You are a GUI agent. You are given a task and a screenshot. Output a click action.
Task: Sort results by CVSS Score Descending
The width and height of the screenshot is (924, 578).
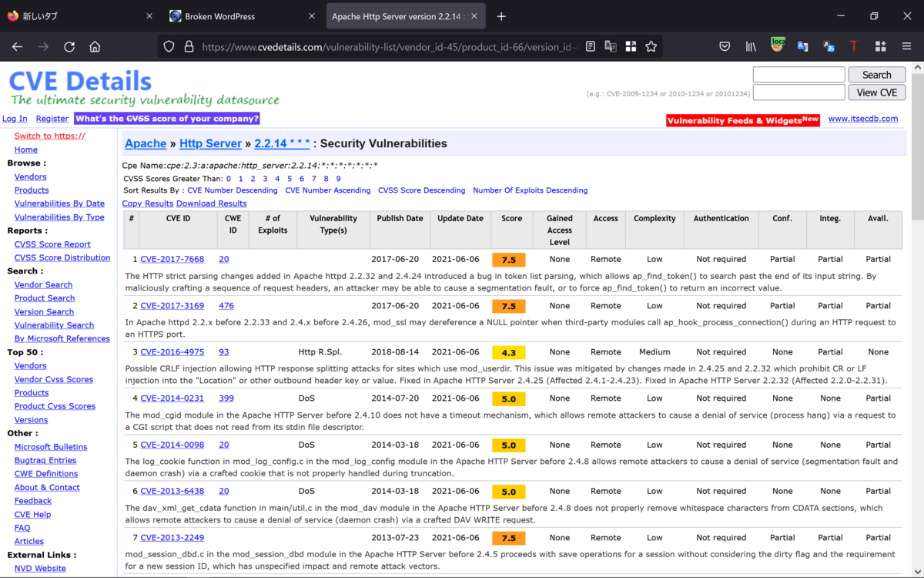[422, 190]
